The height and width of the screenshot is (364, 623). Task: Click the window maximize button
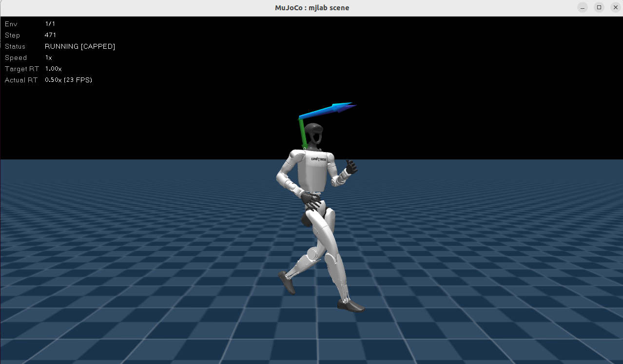coord(599,7)
